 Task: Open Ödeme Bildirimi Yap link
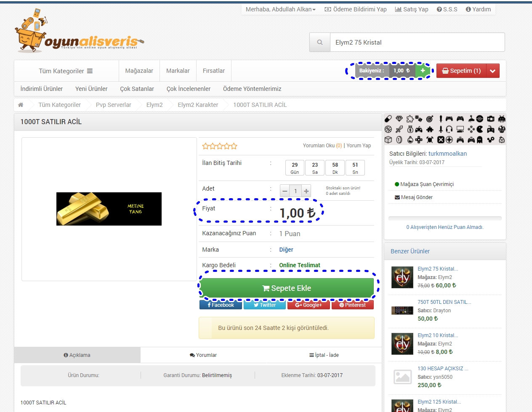(x=356, y=9)
